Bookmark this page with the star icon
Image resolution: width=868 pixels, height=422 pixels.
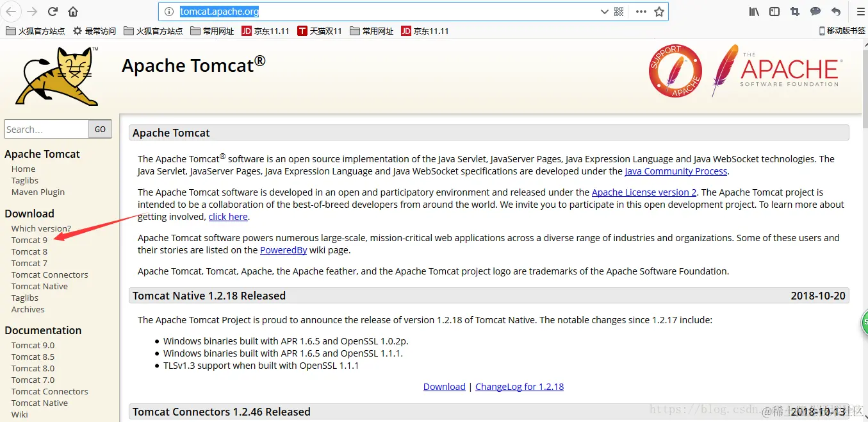point(659,12)
